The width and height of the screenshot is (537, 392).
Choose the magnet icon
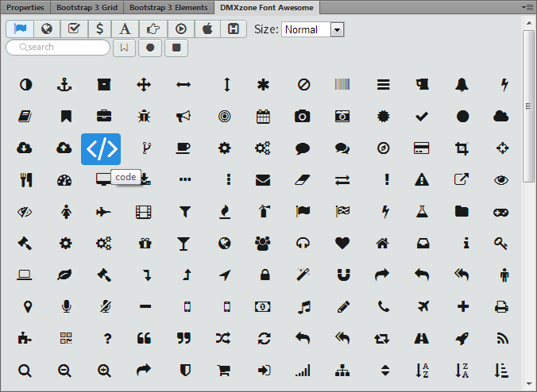pos(343,275)
